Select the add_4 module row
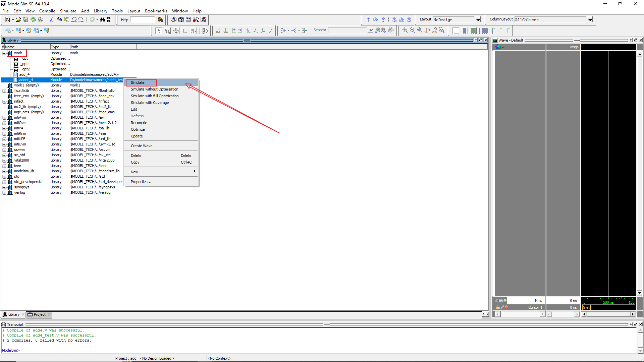This screenshot has width=644, height=362. tap(69, 74)
